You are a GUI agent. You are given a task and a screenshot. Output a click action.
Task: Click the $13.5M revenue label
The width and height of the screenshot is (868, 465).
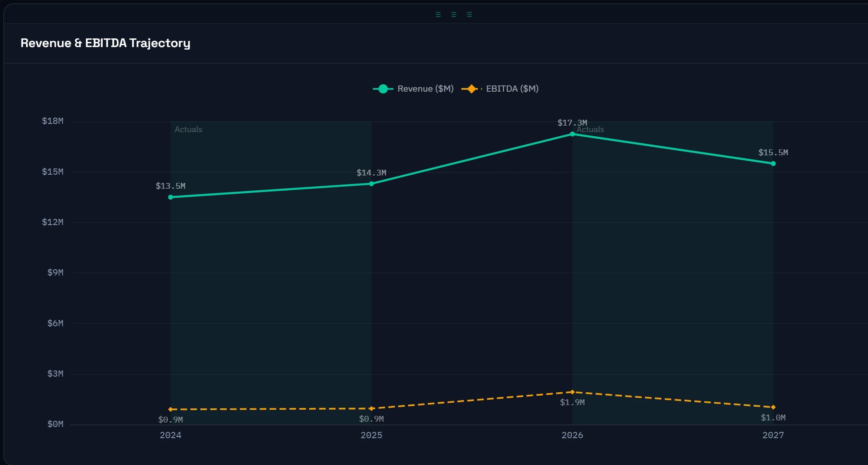pos(170,186)
